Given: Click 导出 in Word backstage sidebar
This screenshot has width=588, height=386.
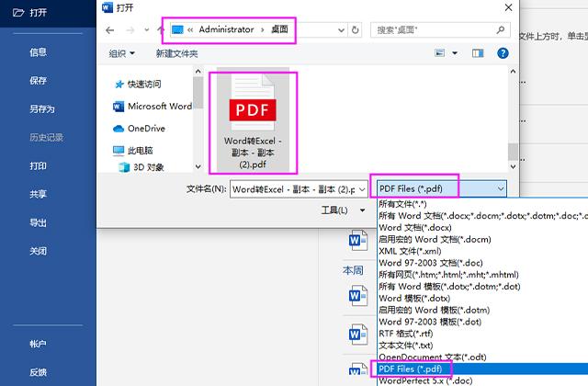Looking at the screenshot, I should [x=39, y=222].
